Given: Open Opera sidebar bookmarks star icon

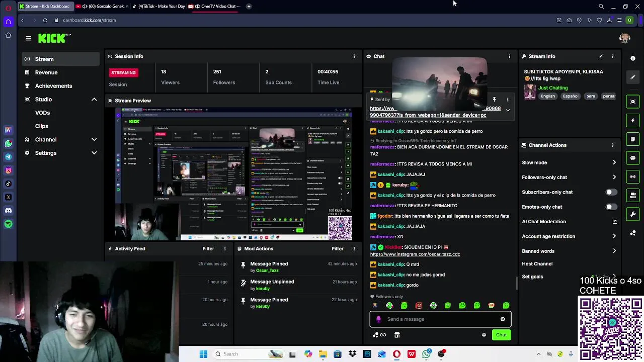Looking at the screenshot, I should point(8,35).
